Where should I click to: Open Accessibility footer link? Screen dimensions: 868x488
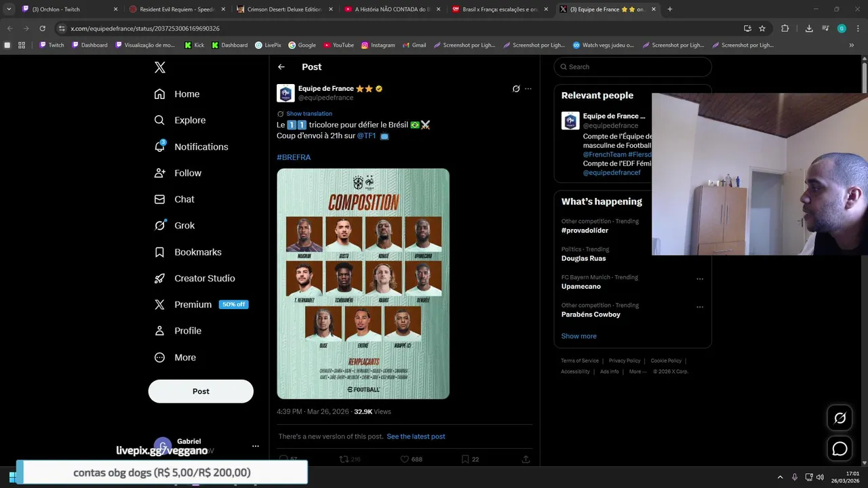575,371
